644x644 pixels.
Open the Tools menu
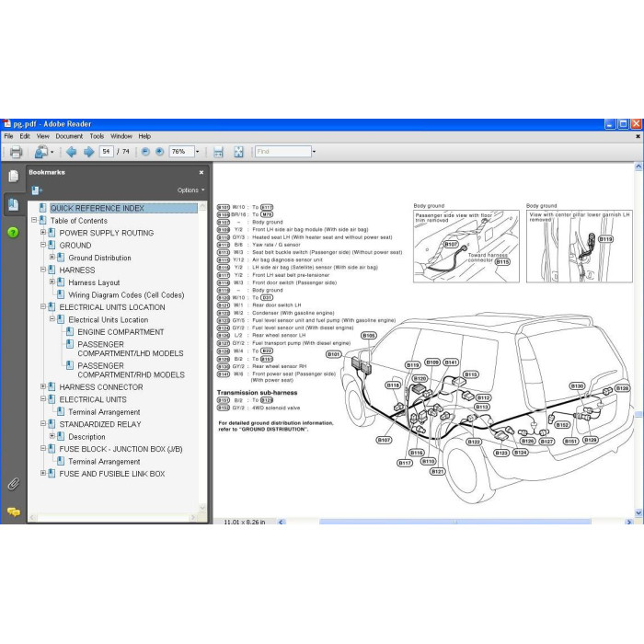coord(97,136)
